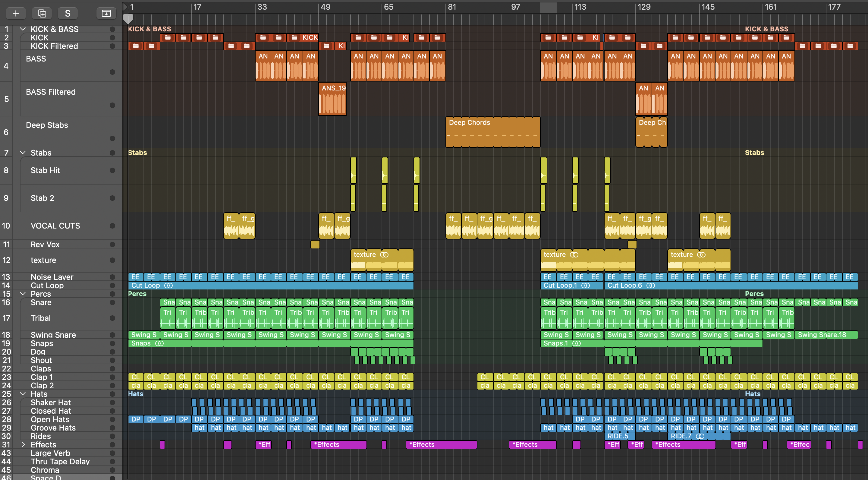Expand the Effects track stack
The height and width of the screenshot is (480, 868).
click(x=23, y=445)
